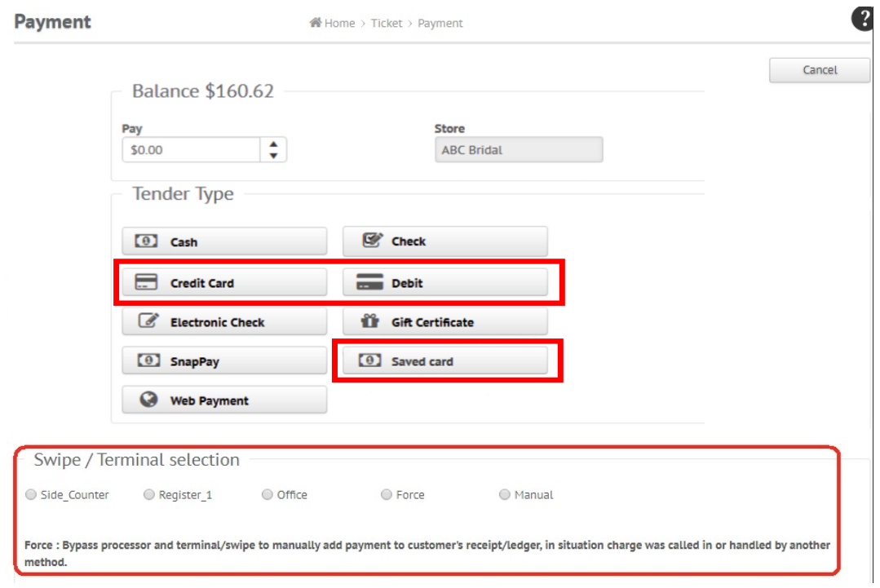This screenshot has width=880, height=588.
Task: Select the Side_Counter terminal option
Action: pos(30,494)
